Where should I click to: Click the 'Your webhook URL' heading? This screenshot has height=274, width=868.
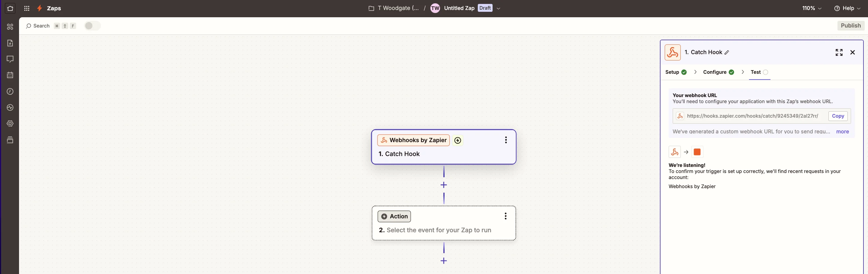(x=694, y=96)
